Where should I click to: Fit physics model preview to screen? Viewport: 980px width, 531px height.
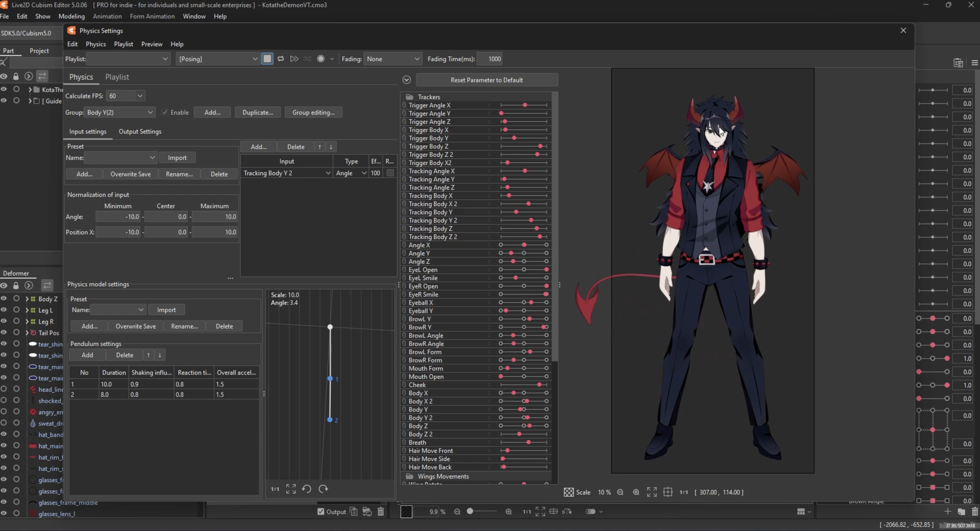(x=652, y=492)
